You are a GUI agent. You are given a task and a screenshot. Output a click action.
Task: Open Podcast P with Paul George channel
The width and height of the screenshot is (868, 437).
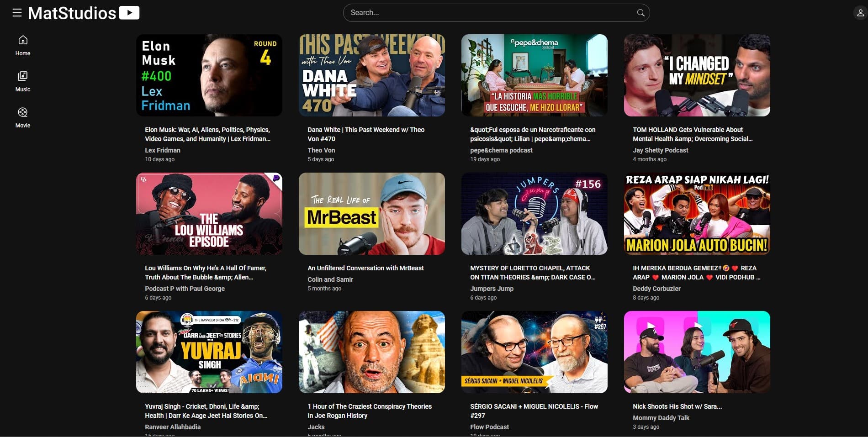tap(185, 289)
